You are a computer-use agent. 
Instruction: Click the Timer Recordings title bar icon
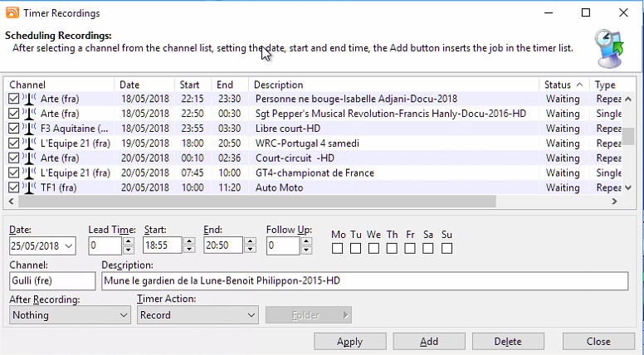[11, 13]
